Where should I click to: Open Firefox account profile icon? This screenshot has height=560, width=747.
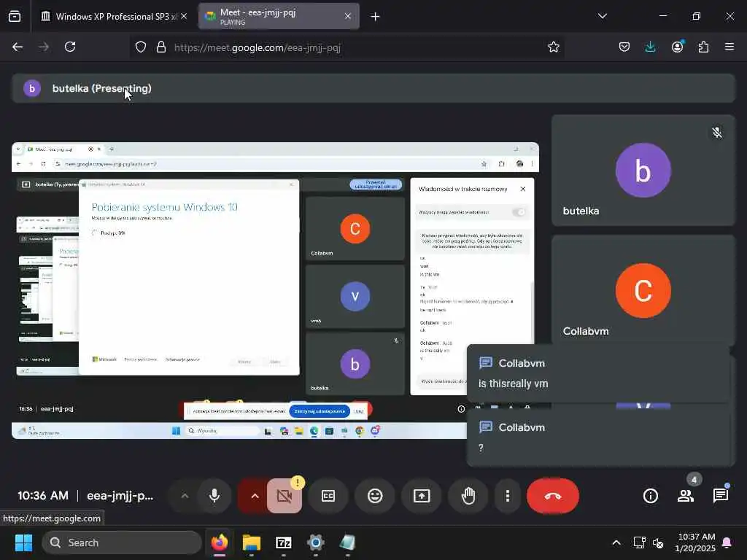point(677,47)
